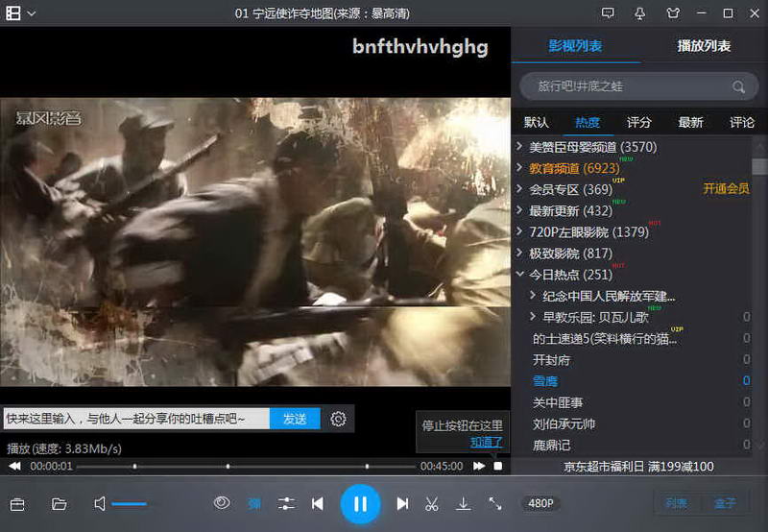
Task: Expand 会员专区 category
Action: point(519,188)
